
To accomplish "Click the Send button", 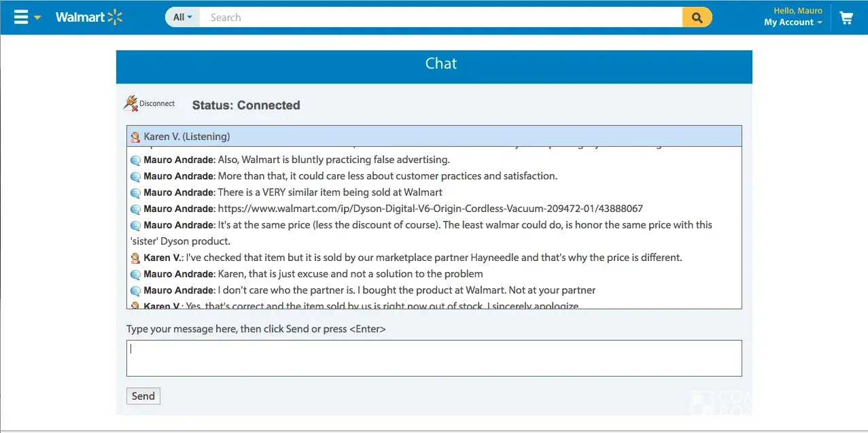I will (143, 396).
